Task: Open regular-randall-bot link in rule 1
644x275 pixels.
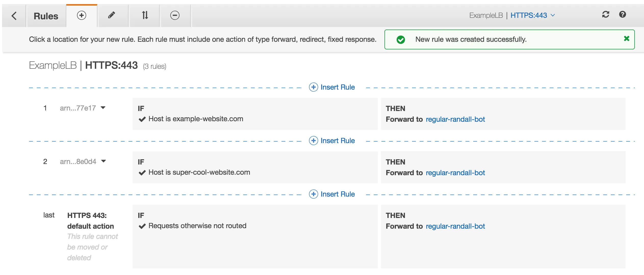Action: point(455,119)
